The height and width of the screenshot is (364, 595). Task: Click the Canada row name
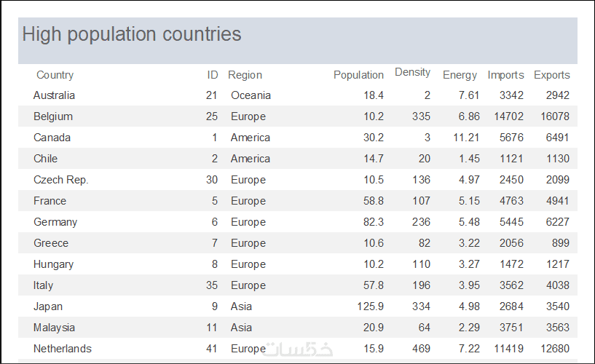(51, 138)
